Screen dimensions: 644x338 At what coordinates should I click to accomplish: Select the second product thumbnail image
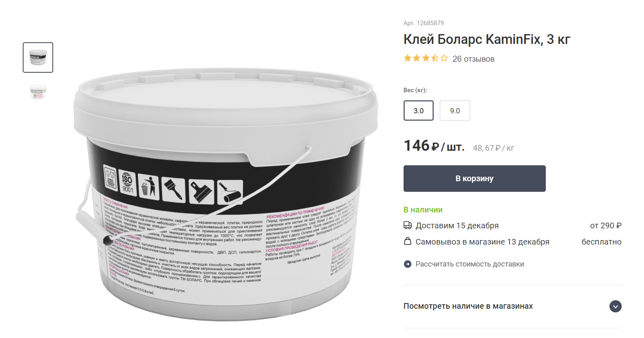38,91
